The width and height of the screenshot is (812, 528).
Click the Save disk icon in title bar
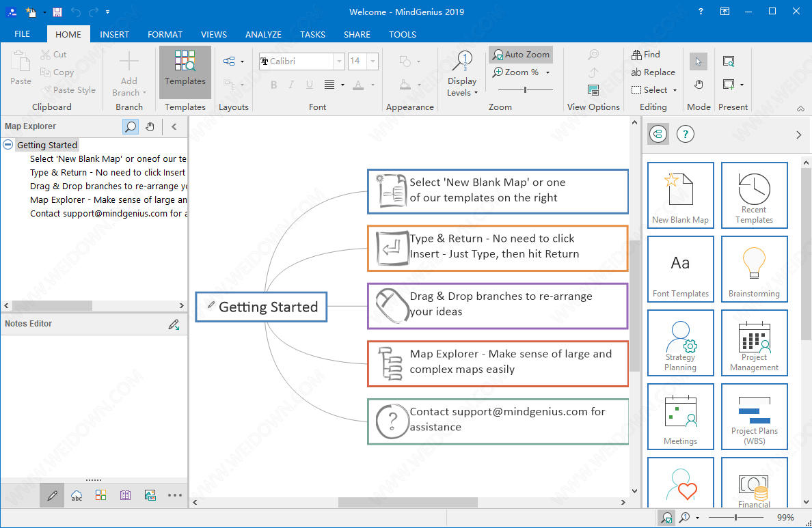point(57,12)
